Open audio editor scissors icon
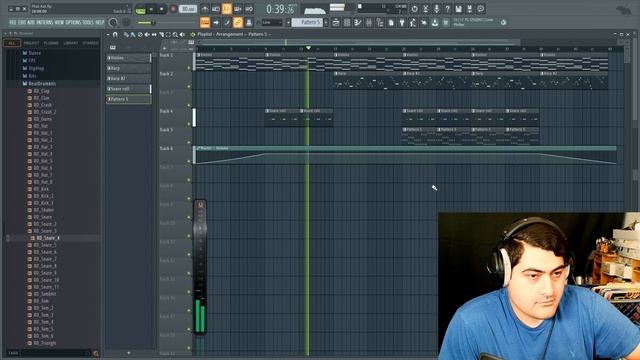640x360 pixels. 425,9
